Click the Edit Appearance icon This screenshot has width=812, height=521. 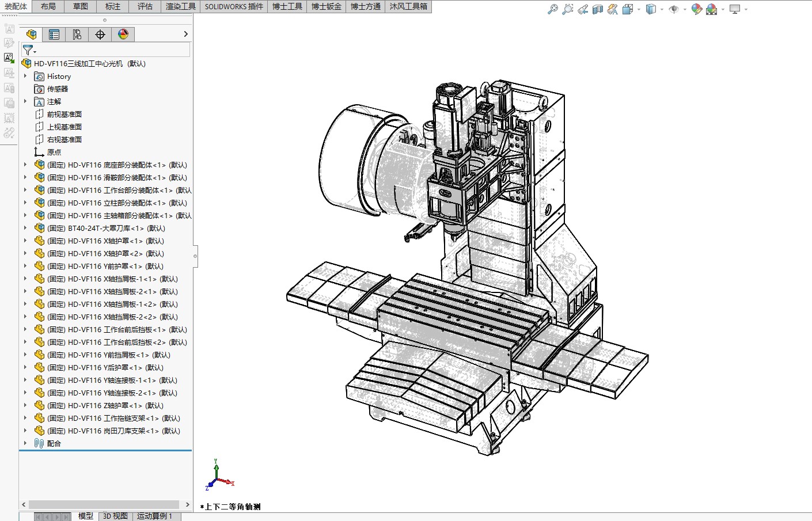click(x=696, y=9)
